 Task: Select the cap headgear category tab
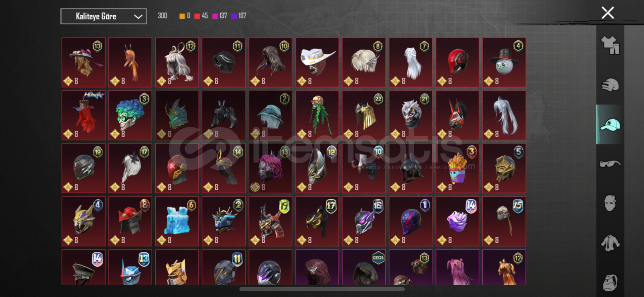[x=610, y=124]
